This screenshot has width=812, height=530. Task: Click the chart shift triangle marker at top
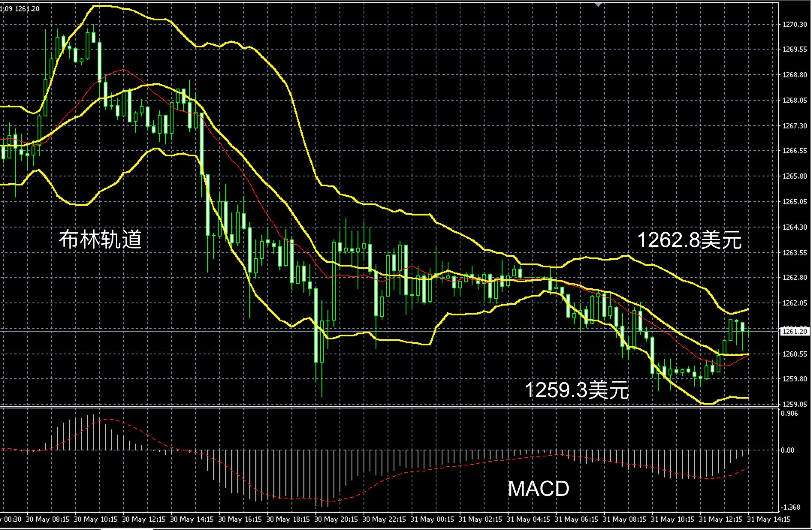pyautogui.click(x=598, y=4)
